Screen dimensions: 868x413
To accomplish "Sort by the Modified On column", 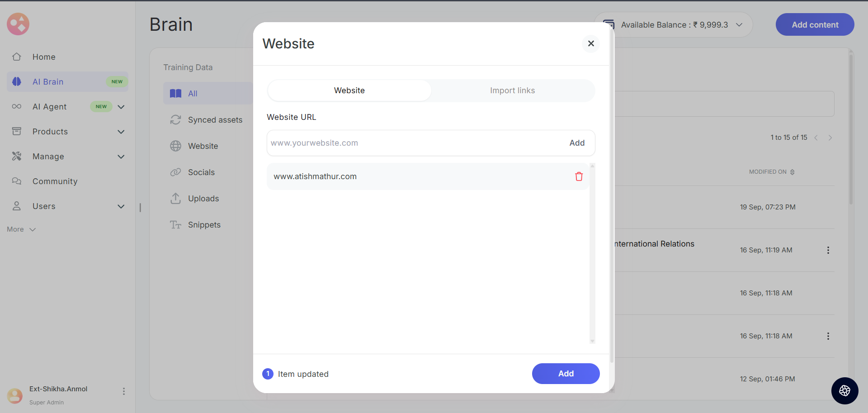I will tap(771, 172).
